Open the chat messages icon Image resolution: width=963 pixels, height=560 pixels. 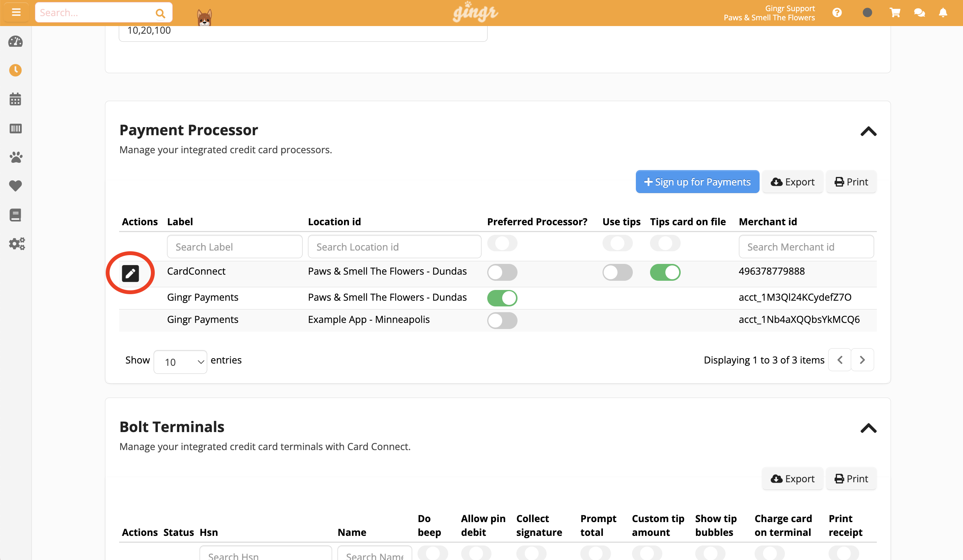(x=919, y=13)
